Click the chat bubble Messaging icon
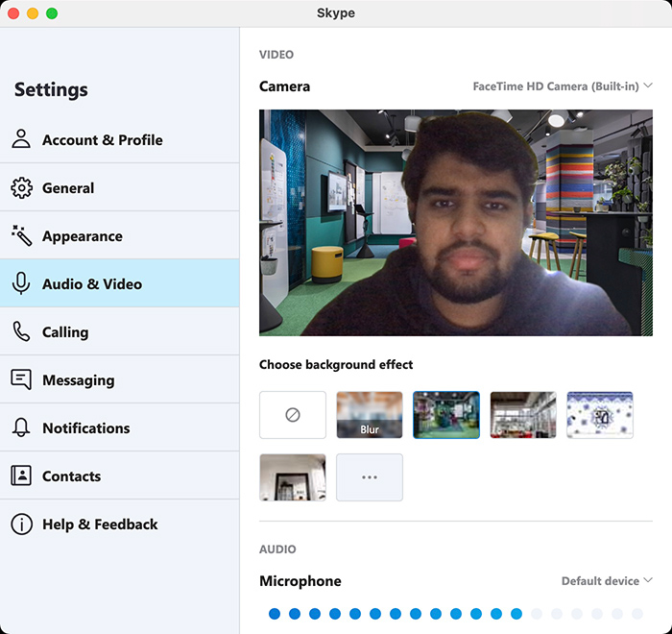672x634 pixels. coord(21,379)
